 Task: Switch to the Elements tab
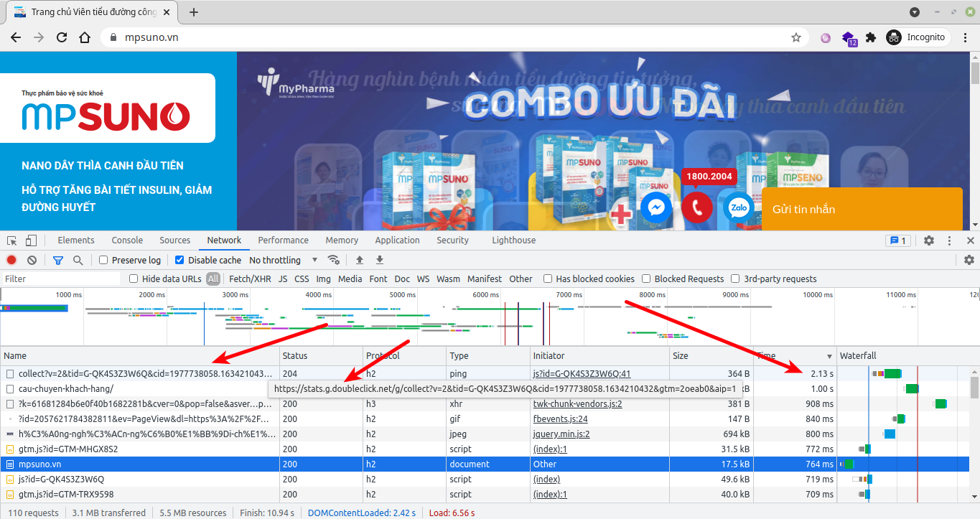tap(76, 240)
